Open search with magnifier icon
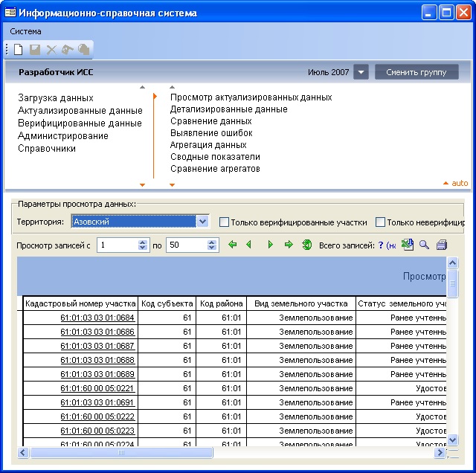 click(x=424, y=245)
